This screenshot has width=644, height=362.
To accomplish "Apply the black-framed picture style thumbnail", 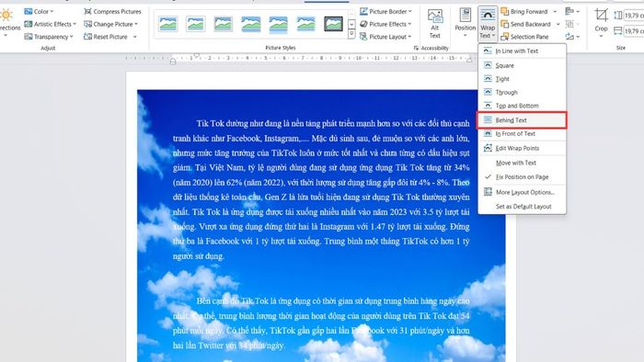I will click(333, 24).
